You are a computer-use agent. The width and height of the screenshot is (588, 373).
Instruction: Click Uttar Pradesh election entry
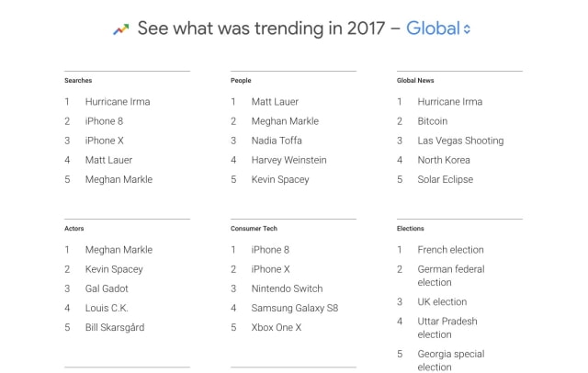tap(447, 328)
